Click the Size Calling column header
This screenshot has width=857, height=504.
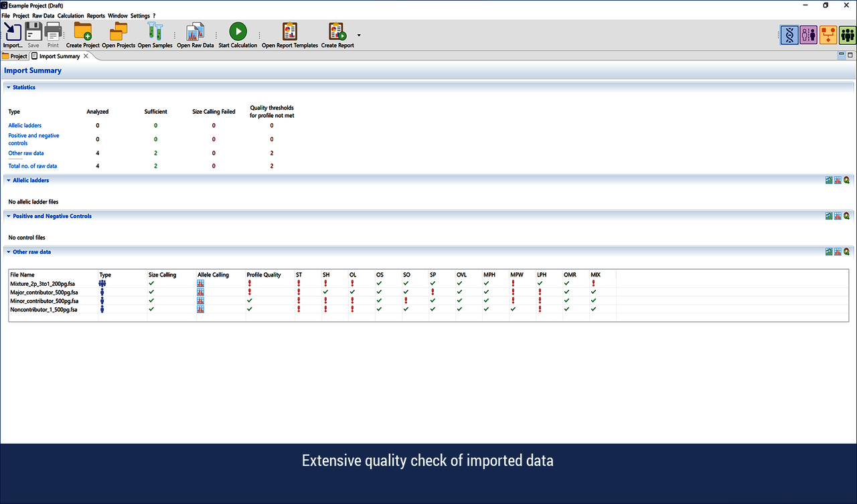[x=162, y=275]
